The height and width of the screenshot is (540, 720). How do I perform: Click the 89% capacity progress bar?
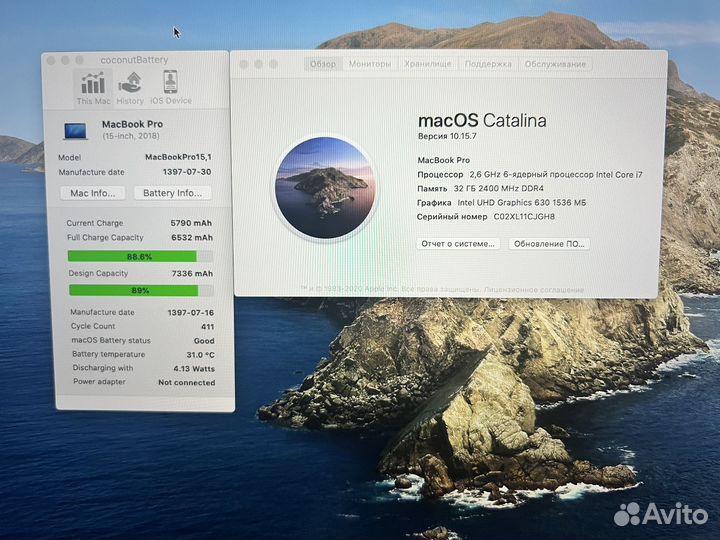(141, 290)
